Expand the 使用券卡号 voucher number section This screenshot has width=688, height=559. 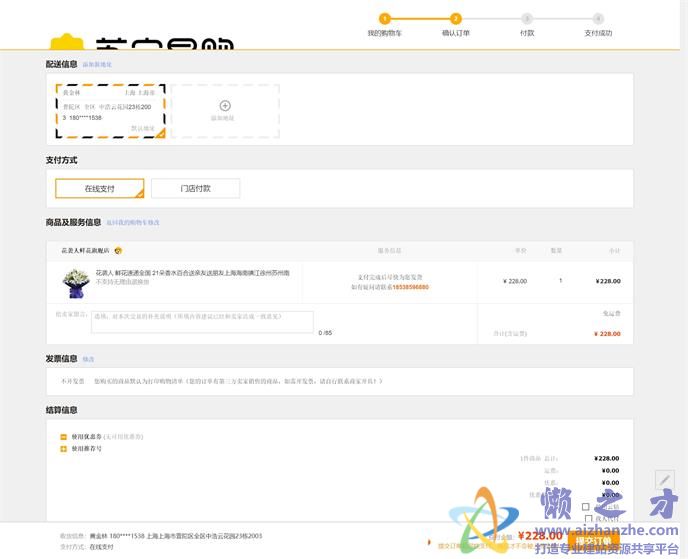[64, 449]
